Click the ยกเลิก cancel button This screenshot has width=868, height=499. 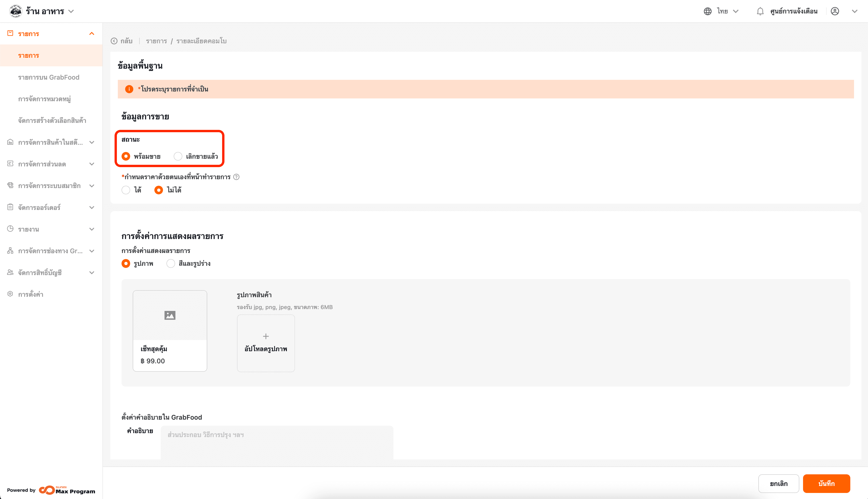coord(779,484)
